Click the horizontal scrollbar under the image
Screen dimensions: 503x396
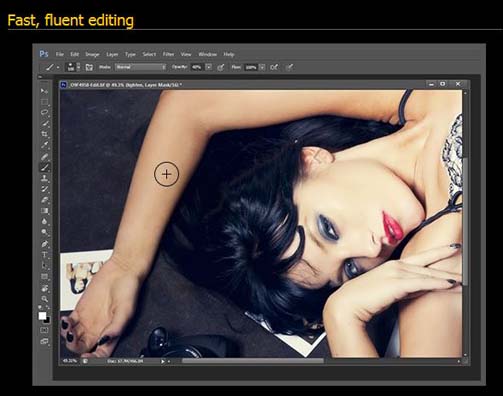(x=253, y=361)
